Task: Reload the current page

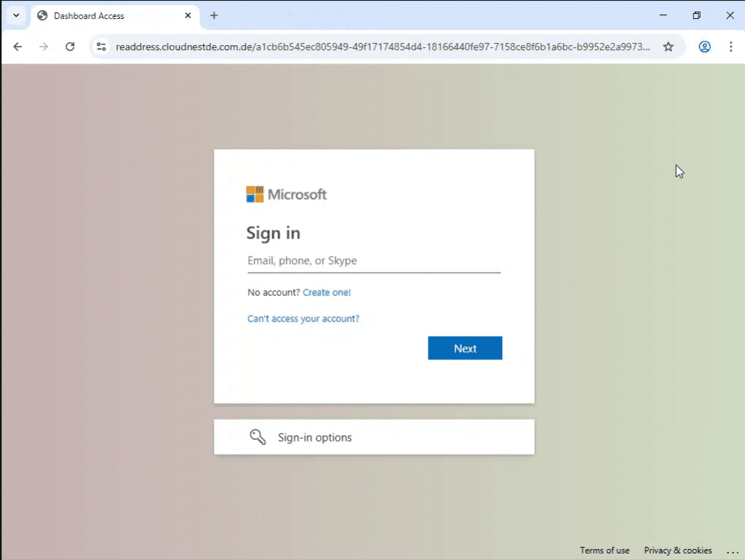Action: coord(70,47)
